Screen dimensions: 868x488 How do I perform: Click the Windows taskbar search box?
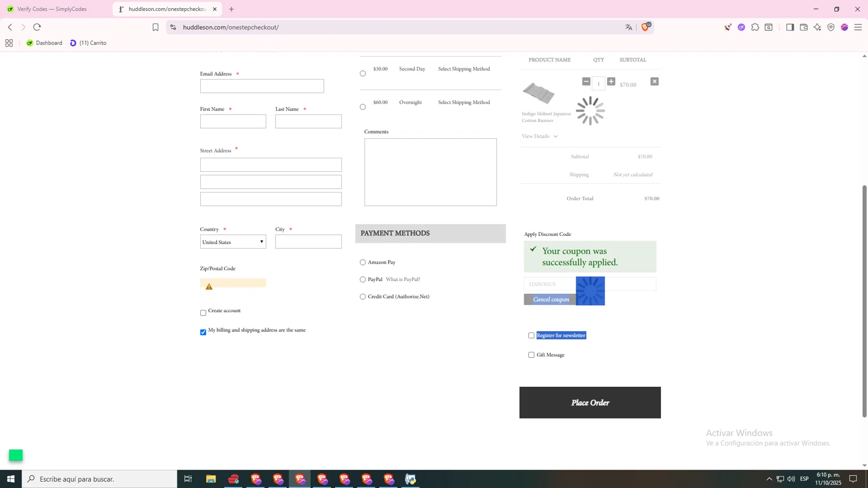click(x=100, y=479)
